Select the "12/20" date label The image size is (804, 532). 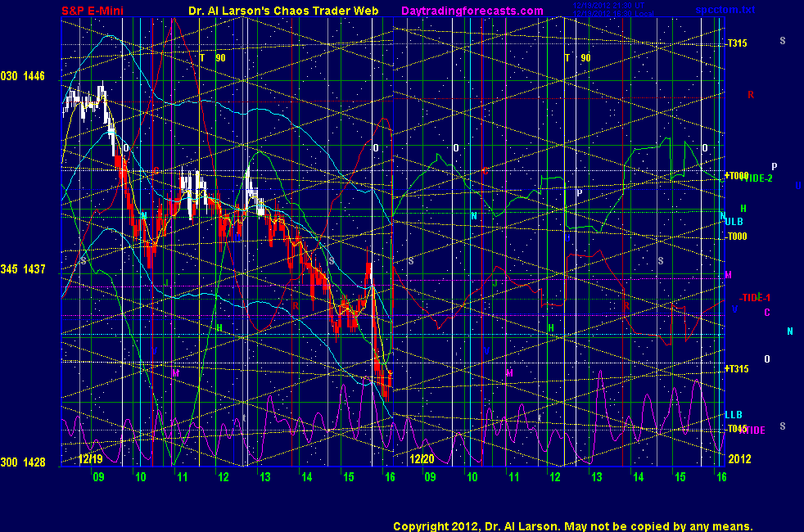pyautogui.click(x=422, y=458)
